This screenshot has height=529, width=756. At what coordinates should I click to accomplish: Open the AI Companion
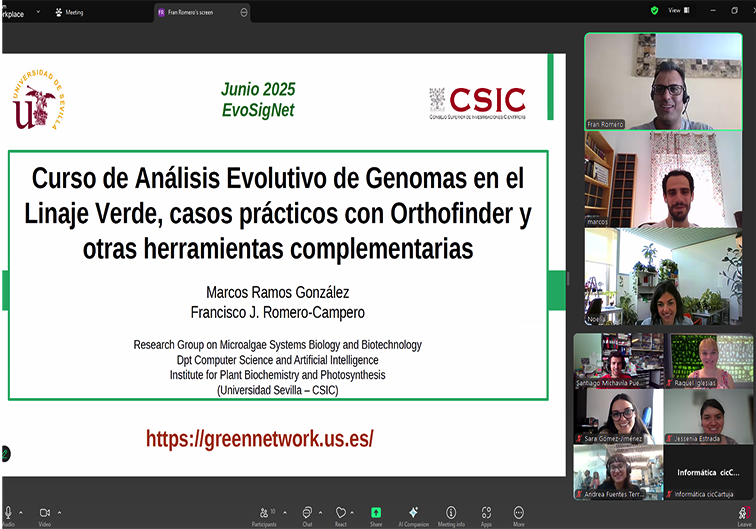413,512
